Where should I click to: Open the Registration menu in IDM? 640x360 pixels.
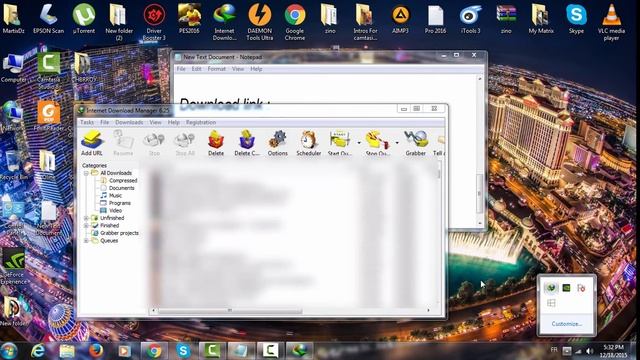(x=201, y=122)
